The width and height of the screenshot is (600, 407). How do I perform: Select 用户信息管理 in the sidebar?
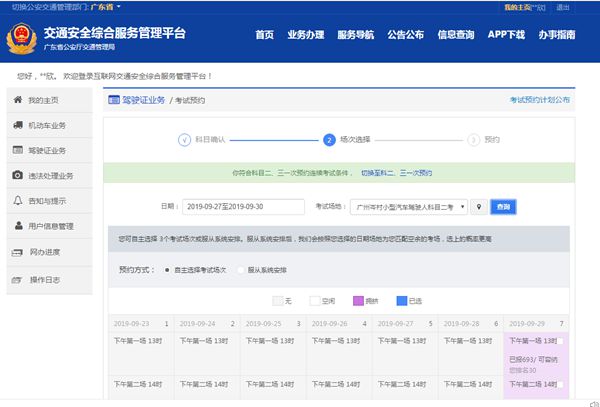pyautogui.click(x=49, y=226)
